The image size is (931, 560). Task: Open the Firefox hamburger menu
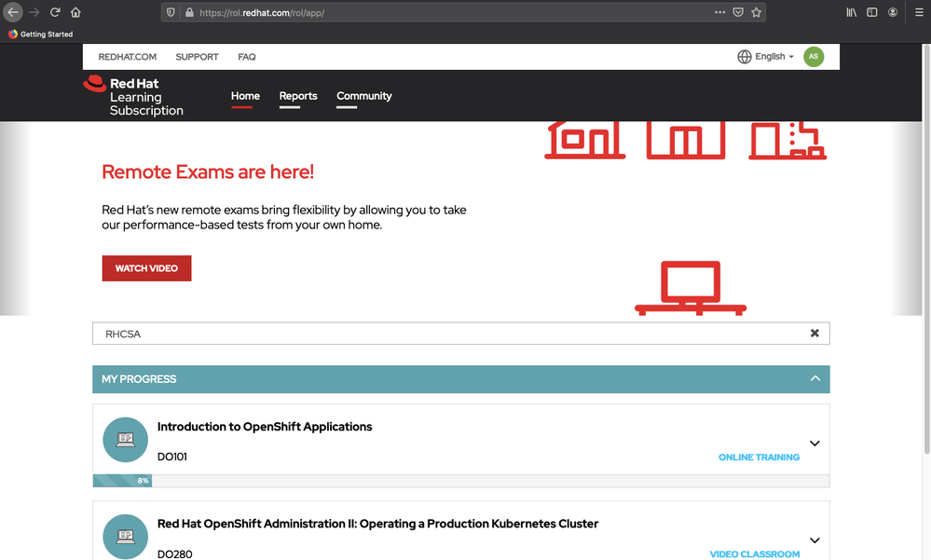(919, 12)
